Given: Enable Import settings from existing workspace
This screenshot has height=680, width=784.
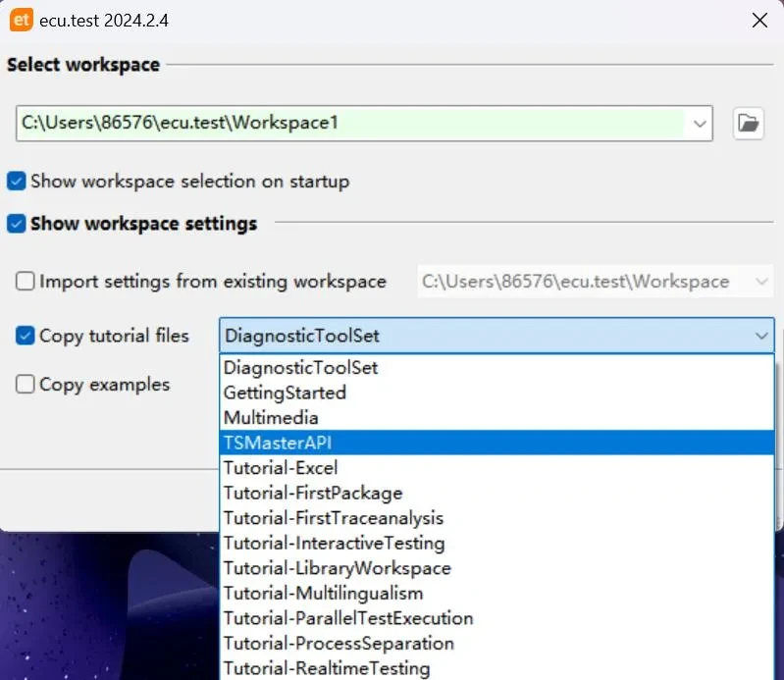Looking at the screenshot, I should [26, 282].
